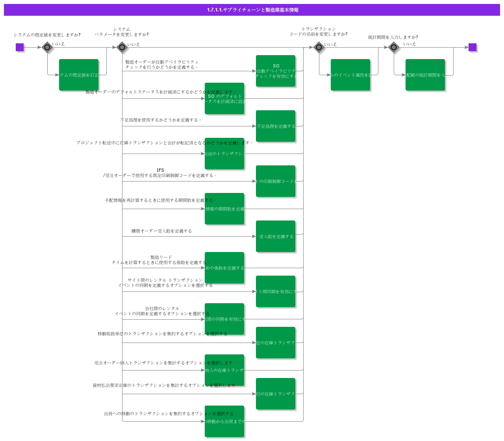Open the 社間の同期を有効に task box
Screen dimensions: 504x441
224,319
